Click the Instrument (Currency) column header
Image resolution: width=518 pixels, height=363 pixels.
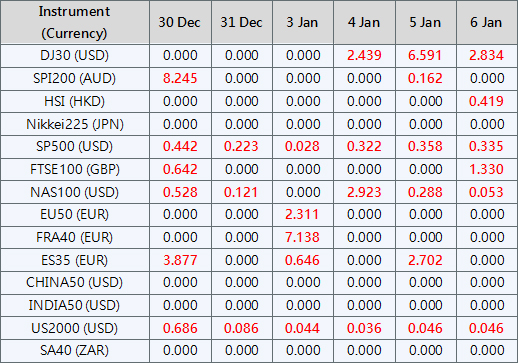[x=75, y=22]
